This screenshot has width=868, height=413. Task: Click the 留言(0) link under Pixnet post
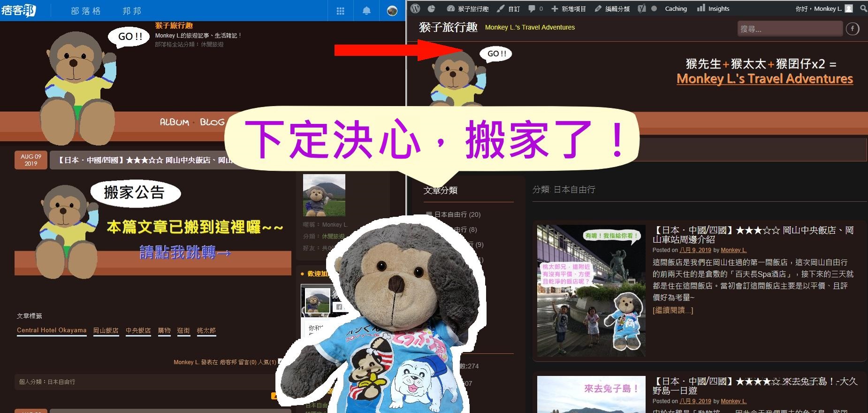pos(247,362)
